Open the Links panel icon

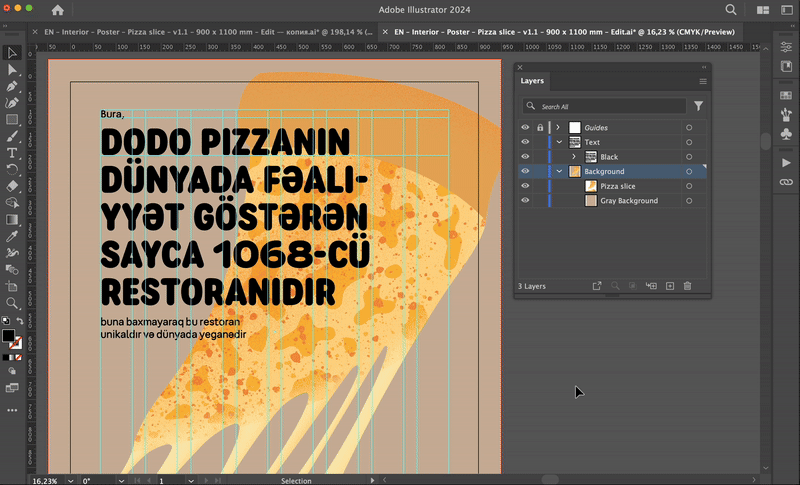786,182
